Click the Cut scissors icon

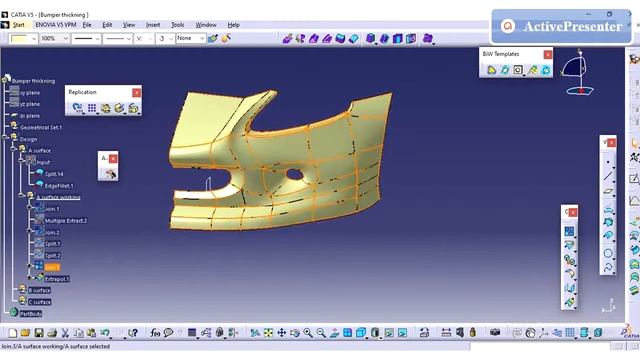(x=65, y=333)
